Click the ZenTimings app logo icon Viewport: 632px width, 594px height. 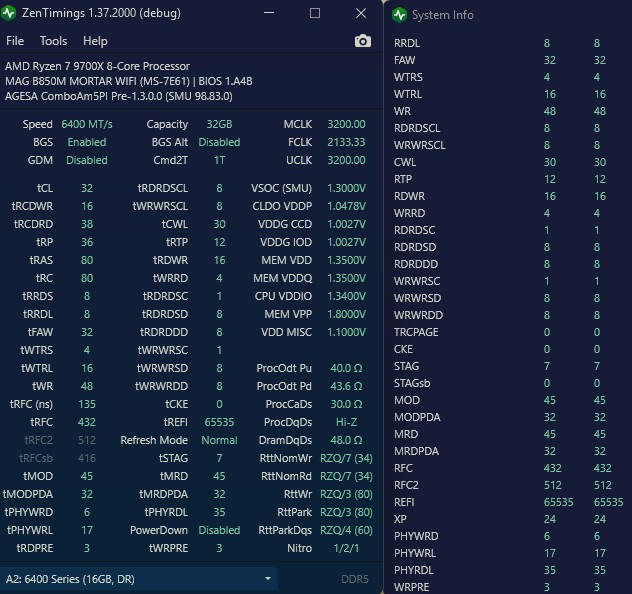point(8,13)
